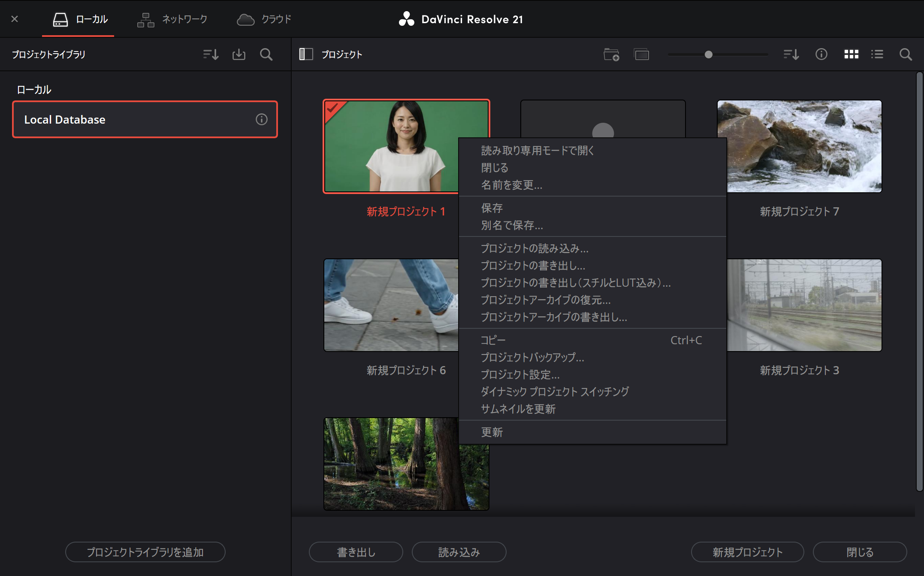Choose 閉じる in the context menu
Screen dimensions: 924x576
pos(592,168)
